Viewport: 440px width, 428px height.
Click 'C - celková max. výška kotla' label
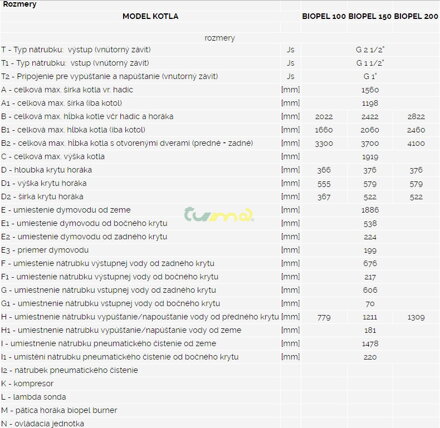pyautogui.click(x=53, y=156)
